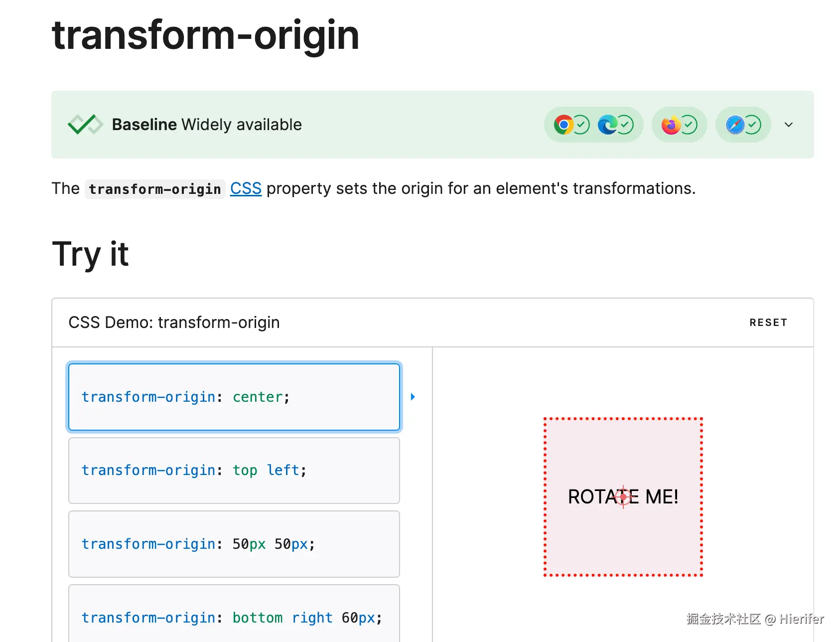
Task: Click the Safari compass icon
Action: tap(735, 125)
